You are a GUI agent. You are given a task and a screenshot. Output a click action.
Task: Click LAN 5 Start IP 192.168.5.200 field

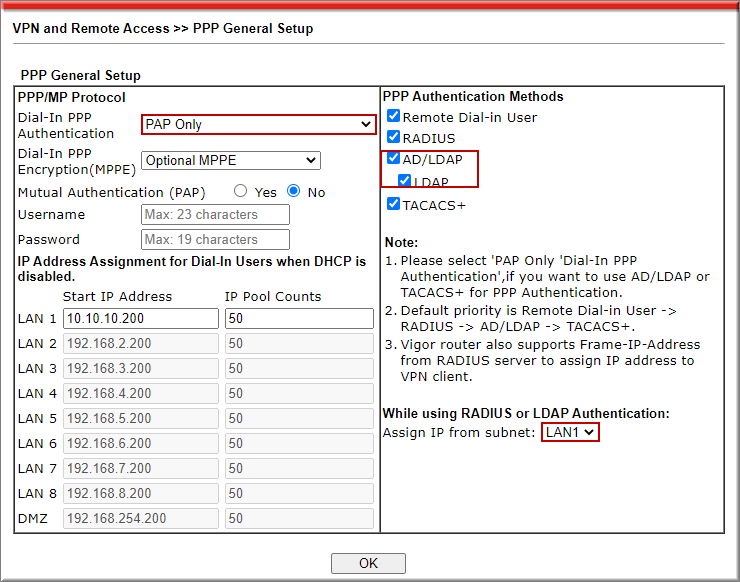coord(141,419)
